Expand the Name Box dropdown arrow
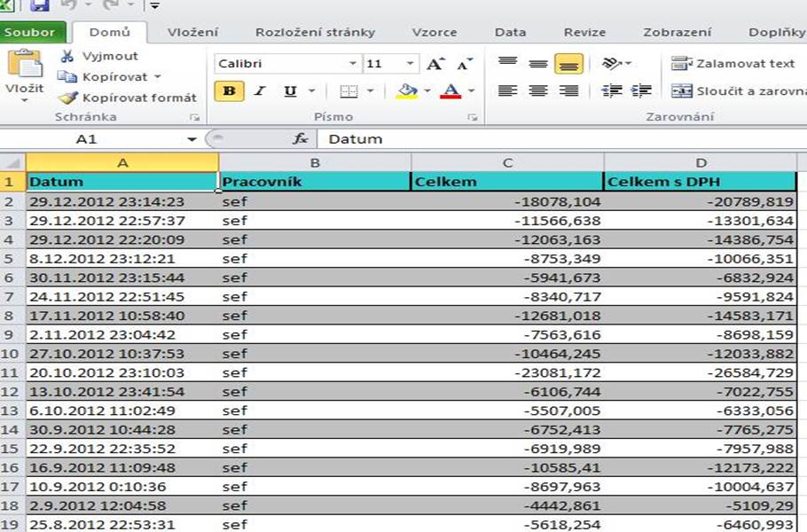This screenshot has width=807, height=532. 192,139
